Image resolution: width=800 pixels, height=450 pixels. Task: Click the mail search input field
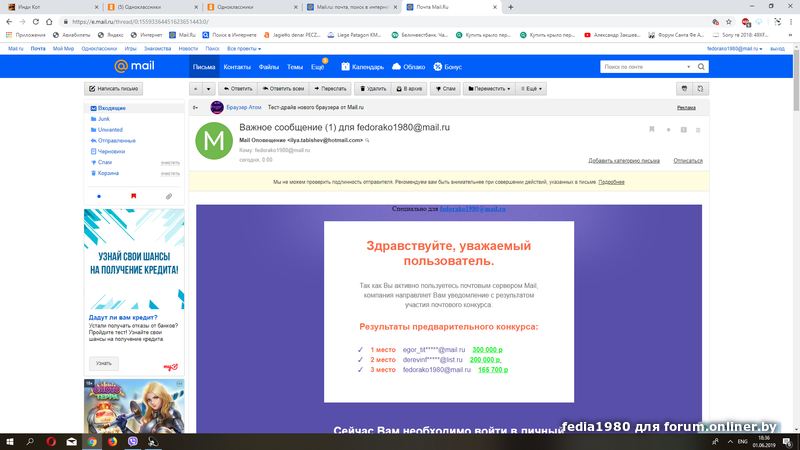(643, 67)
